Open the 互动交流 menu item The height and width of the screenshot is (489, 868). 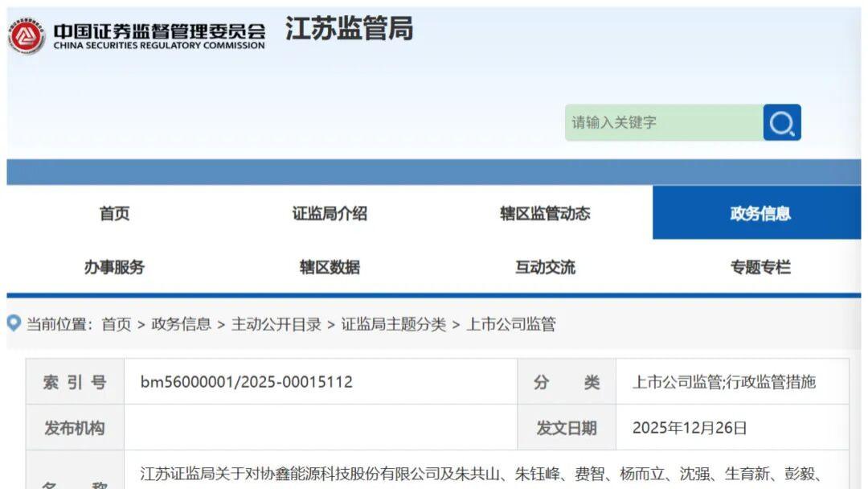click(x=542, y=268)
